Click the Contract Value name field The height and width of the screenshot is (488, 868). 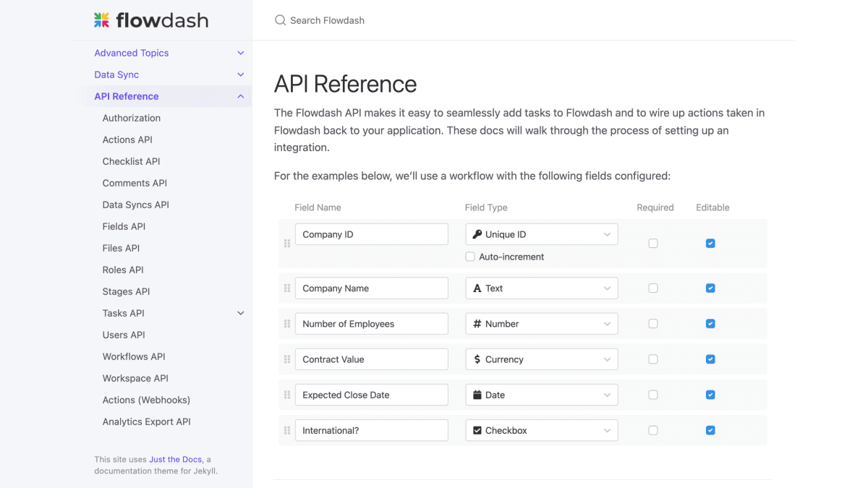click(x=372, y=359)
